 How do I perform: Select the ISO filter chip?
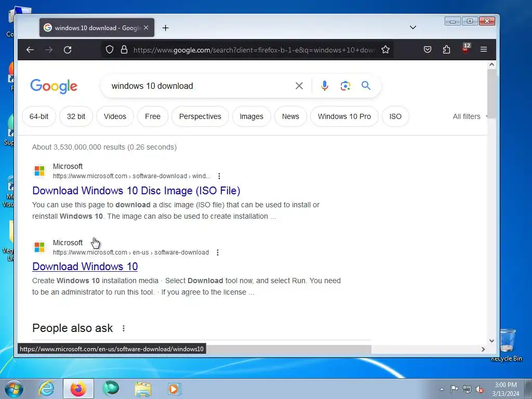point(395,116)
